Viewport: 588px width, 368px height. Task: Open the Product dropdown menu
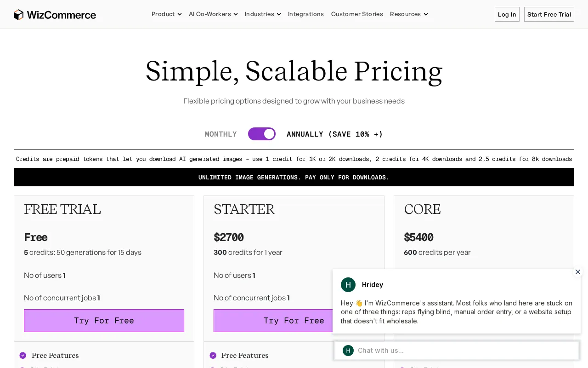tap(166, 14)
